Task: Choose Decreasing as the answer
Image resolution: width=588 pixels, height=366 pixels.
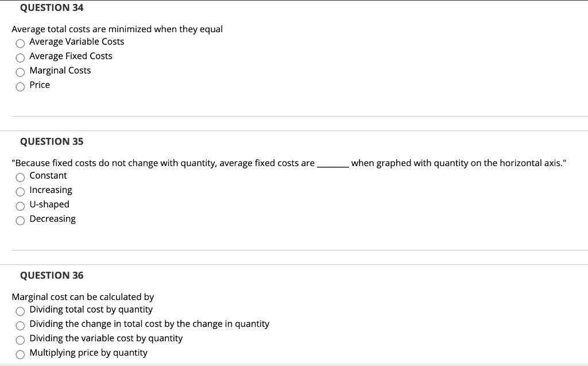Action: 20,220
